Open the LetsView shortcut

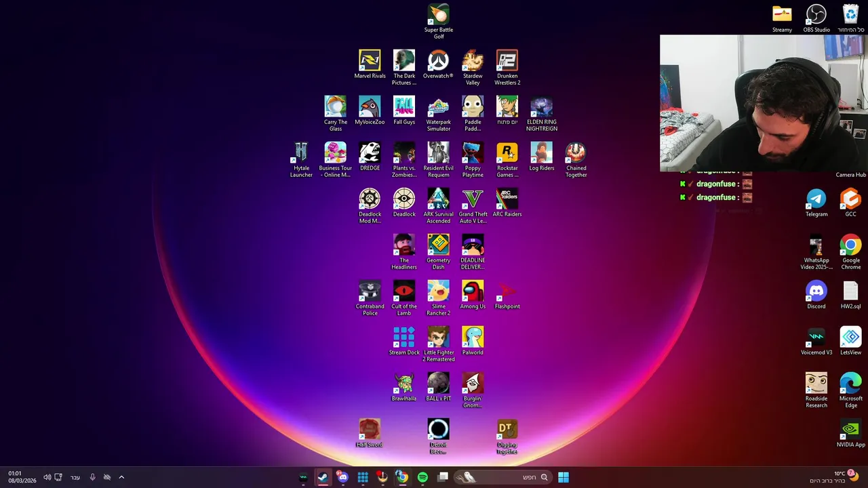(x=850, y=341)
